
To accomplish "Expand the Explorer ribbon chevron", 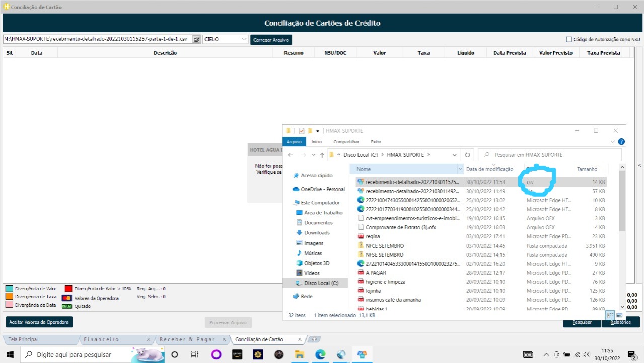I will pyautogui.click(x=613, y=142).
